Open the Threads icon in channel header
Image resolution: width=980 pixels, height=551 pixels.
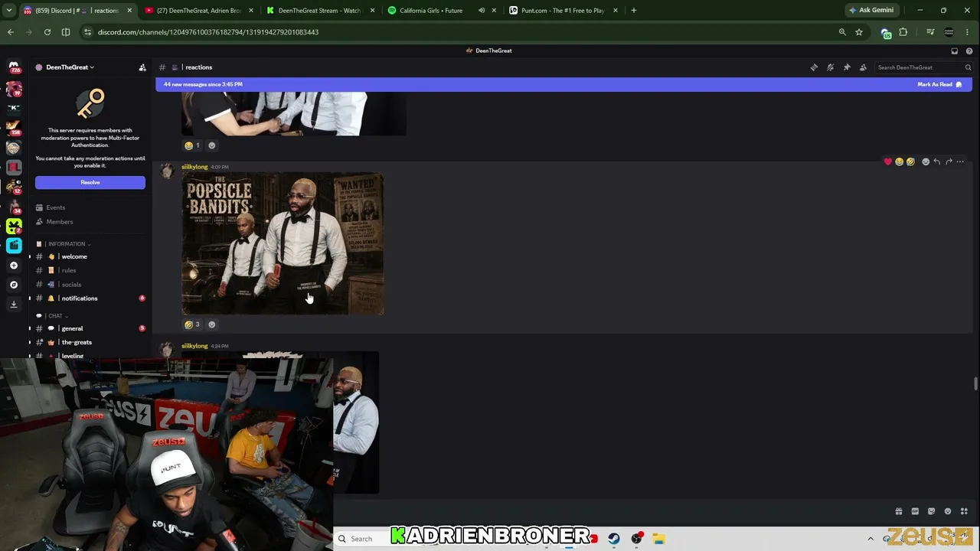click(814, 67)
